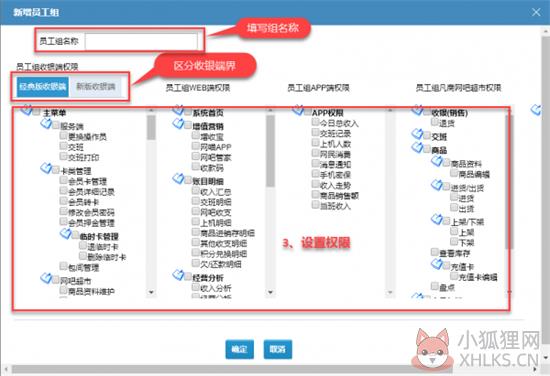Viewport: 550px width, 376px height.
Task: Click the APP权限 folder icon
Action: pyautogui.click(x=298, y=110)
